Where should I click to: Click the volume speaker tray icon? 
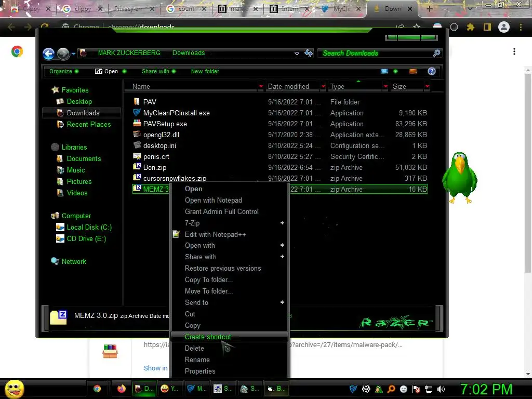point(441,389)
